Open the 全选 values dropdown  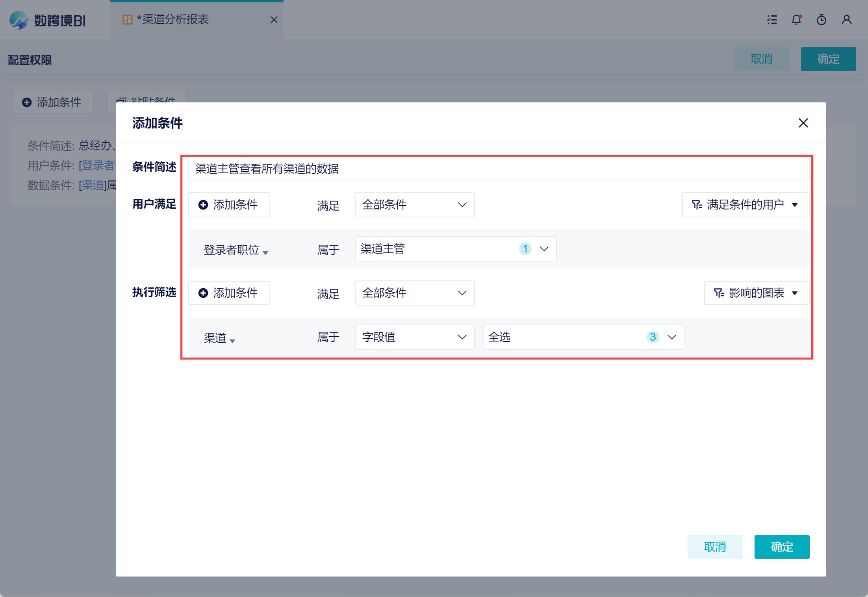583,337
